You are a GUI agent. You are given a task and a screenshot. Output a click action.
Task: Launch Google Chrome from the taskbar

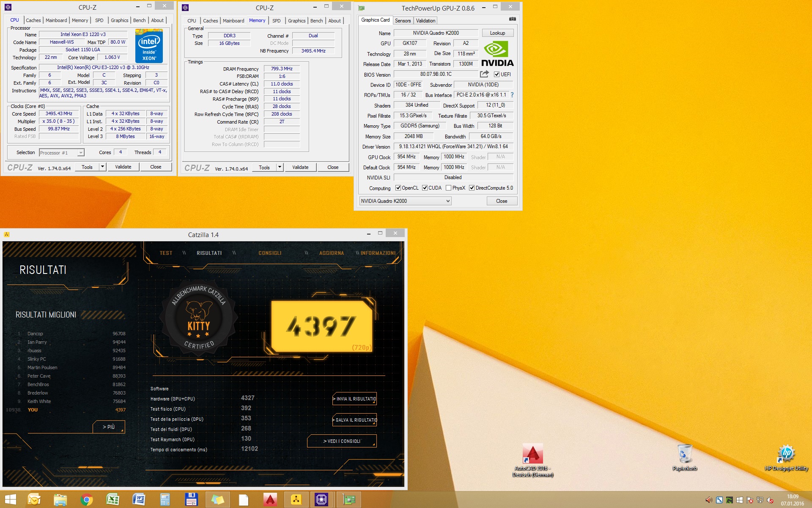[86, 500]
